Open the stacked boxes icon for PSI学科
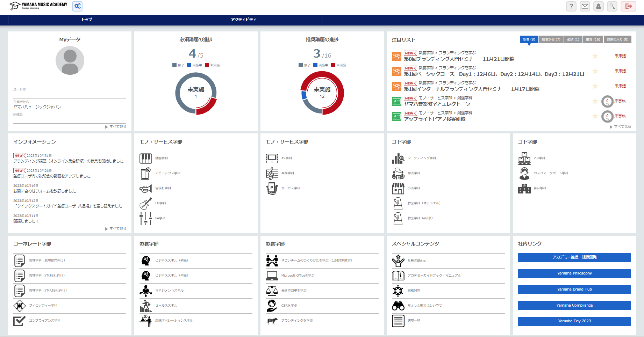This screenshot has width=644, height=337. 524,158
